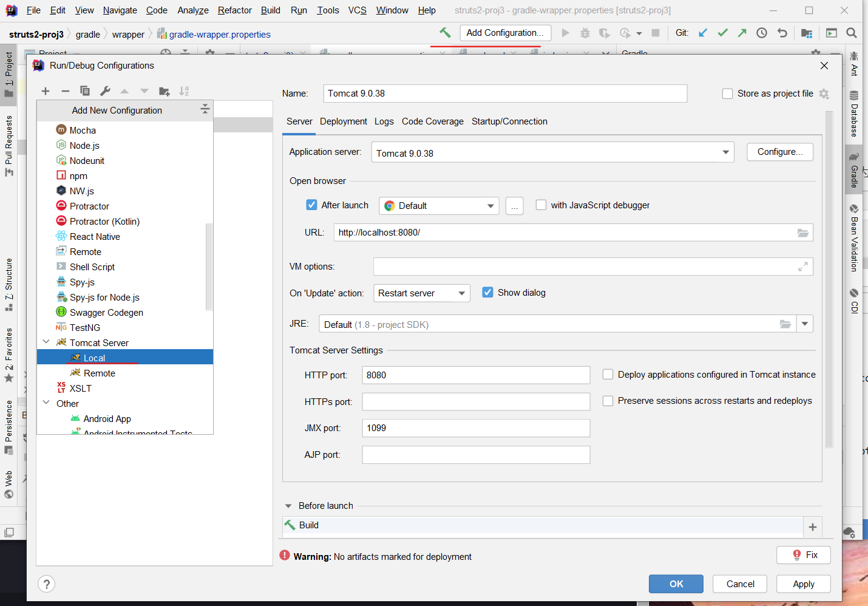The image size is (868, 606).
Task: Browse for URL using folder icon
Action: click(802, 233)
